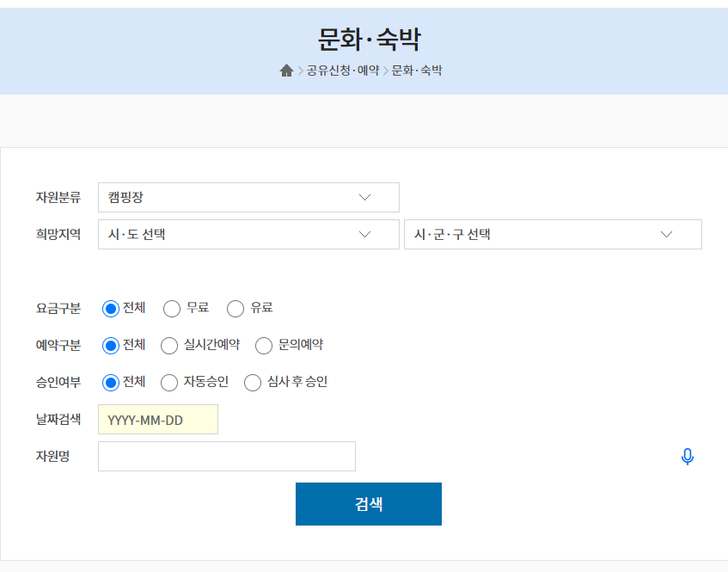This screenshot has height=572, width=728.
Task: Click the 승인여부 label
Action: tap(58, 383)
